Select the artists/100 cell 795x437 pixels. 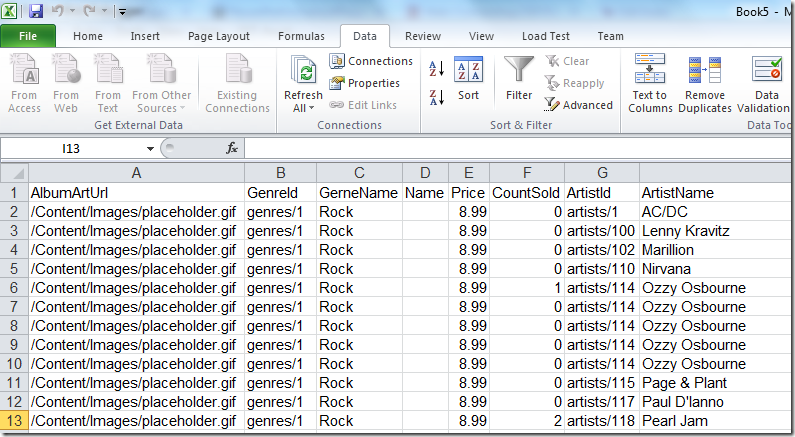602,231
